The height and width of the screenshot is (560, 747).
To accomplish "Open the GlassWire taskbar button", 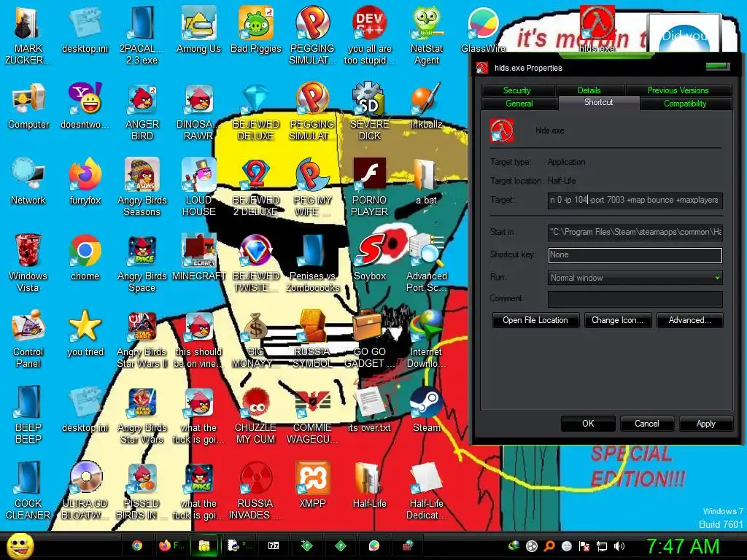I will click(x=374, y=545).
